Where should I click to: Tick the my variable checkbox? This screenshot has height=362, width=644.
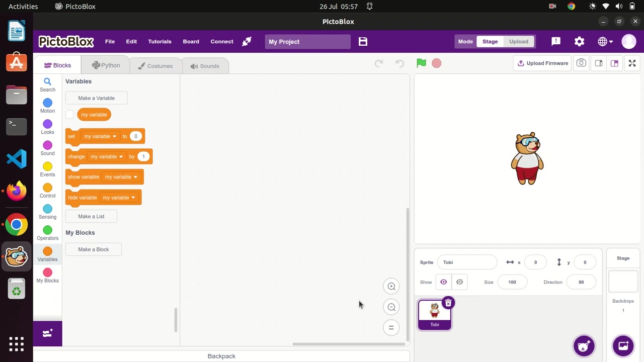[x=70, y=115]
